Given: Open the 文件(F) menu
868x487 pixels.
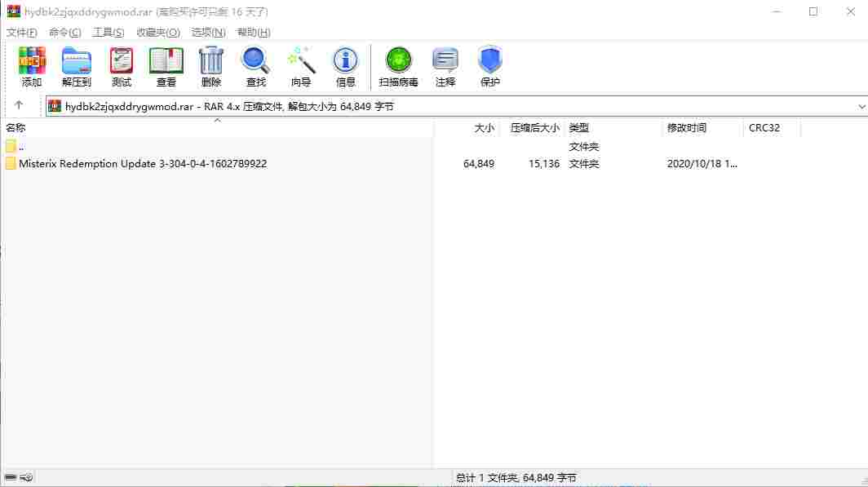Looking at the screenshot, I should pos(21,32).
